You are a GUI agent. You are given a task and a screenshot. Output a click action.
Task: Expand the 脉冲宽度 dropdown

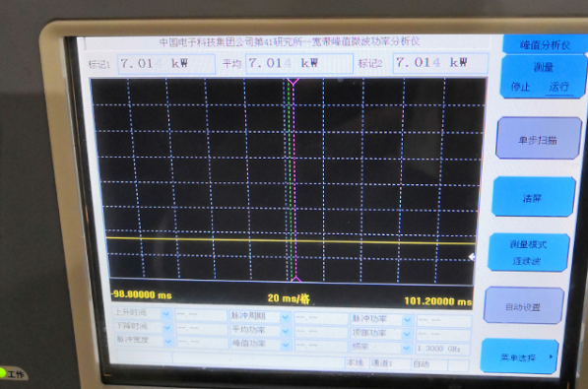tap(167, 341)
